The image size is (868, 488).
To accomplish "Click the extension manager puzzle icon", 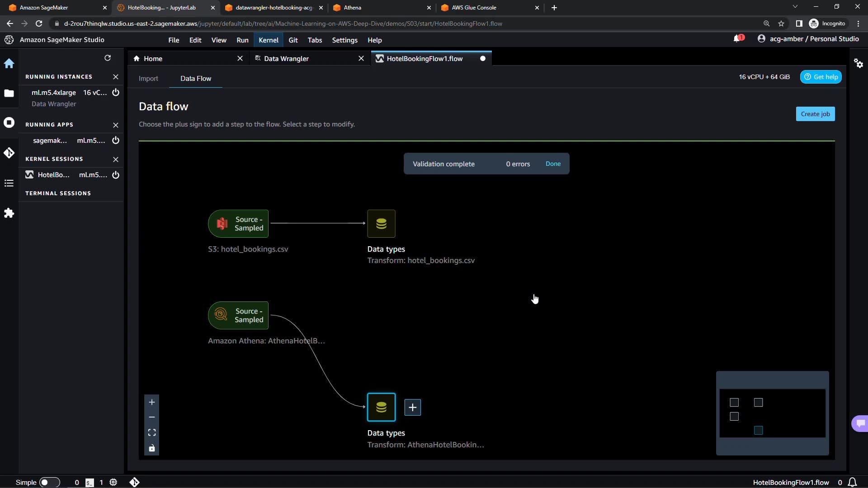I will pos(9,213).
